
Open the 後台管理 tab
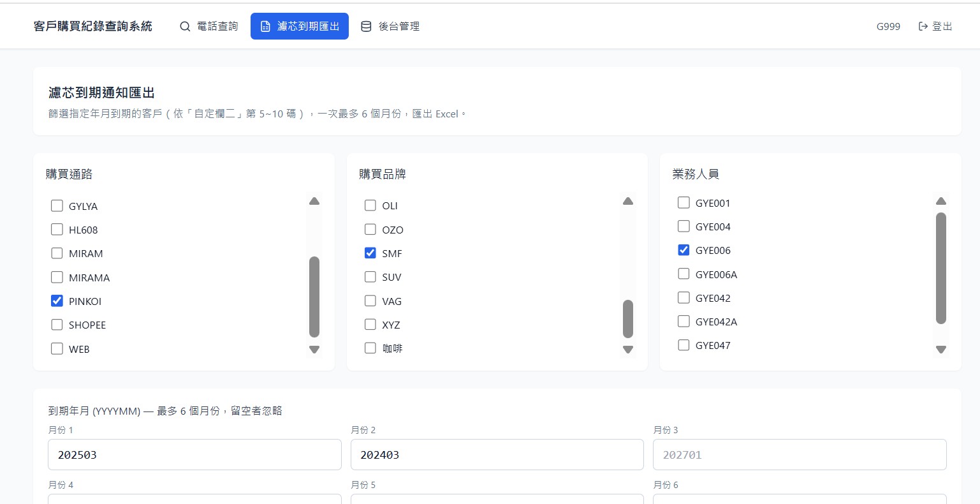[x=390, y=26]
